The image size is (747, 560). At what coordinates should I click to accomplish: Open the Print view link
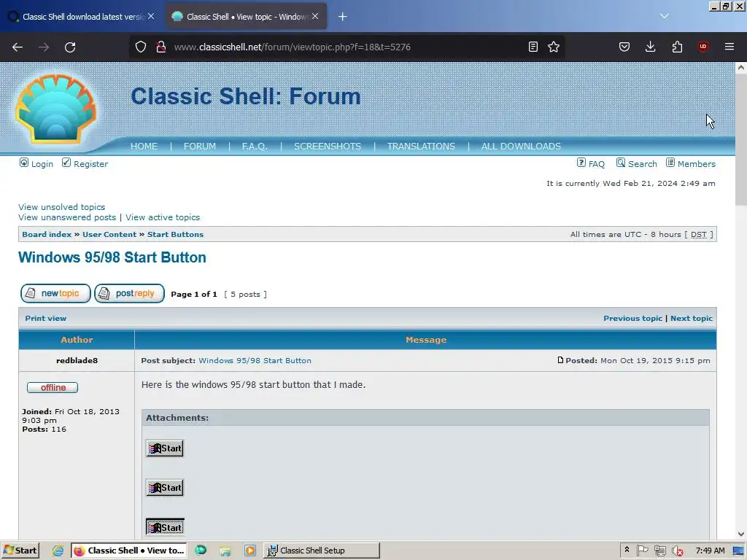click(46, 318)
